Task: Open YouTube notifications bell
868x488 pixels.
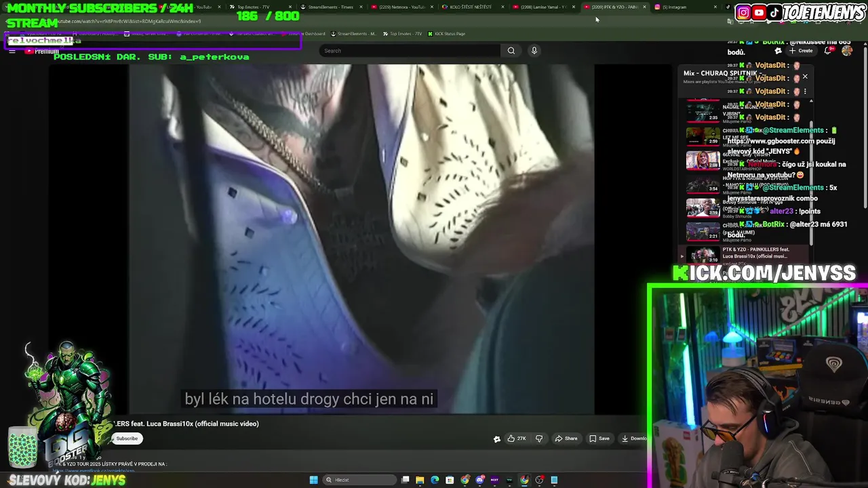Action: point(828,51)
